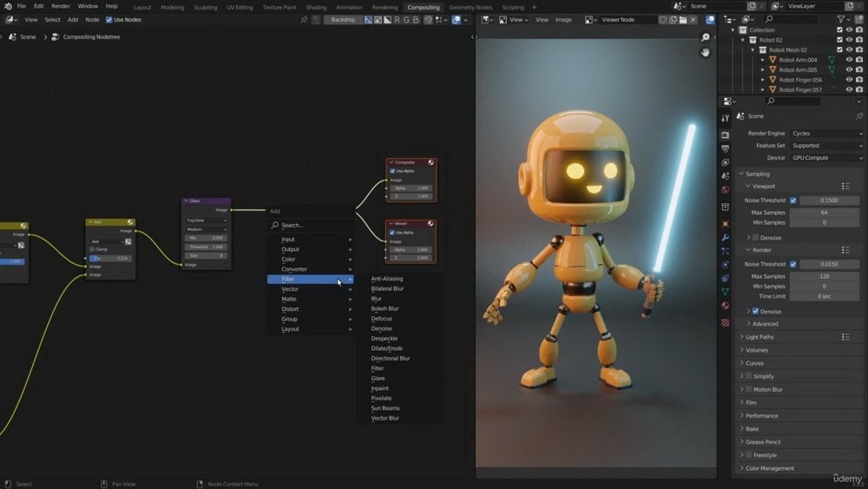
Task: Disable the Render Denoise checkbox
Action: [x=756, y=311]
